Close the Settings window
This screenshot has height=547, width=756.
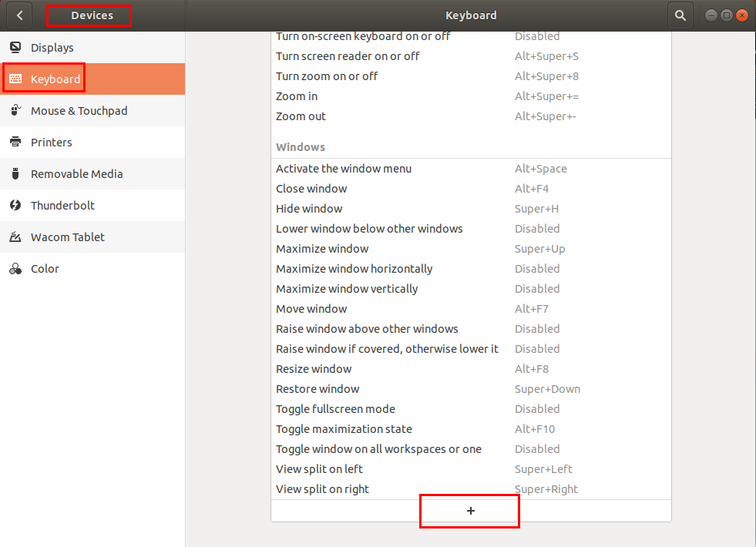(742, 15)
